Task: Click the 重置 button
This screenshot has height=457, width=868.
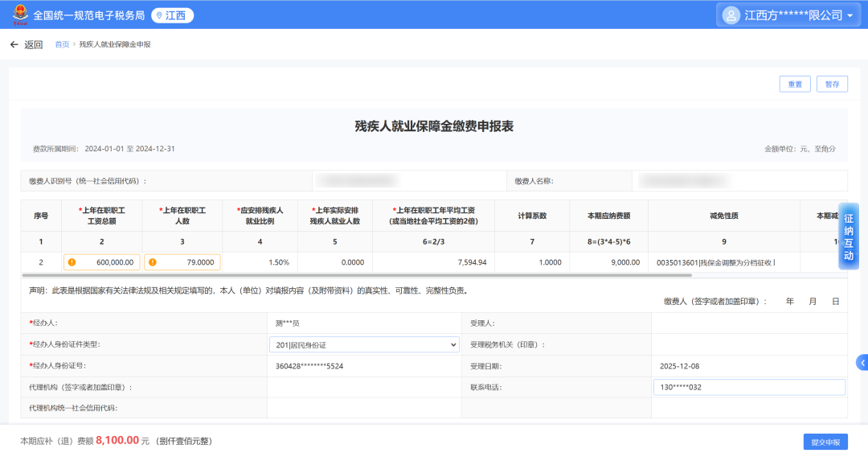Action: (795, 84)
